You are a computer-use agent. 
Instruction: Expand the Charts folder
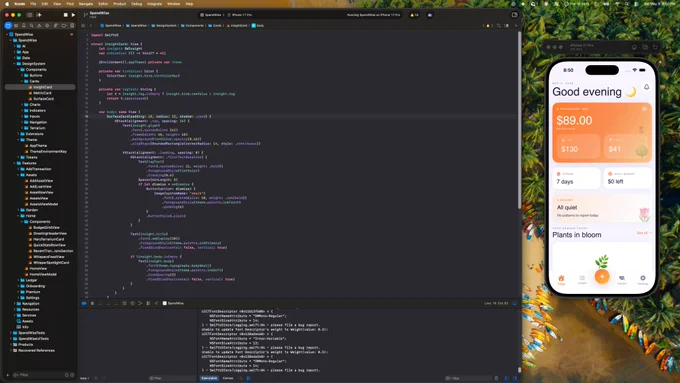(x=22, y=105)
